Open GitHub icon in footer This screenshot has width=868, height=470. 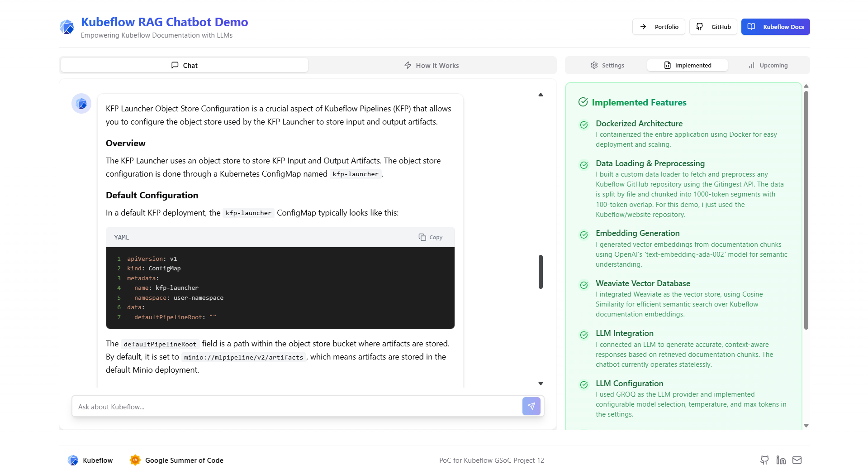[764, 460]
